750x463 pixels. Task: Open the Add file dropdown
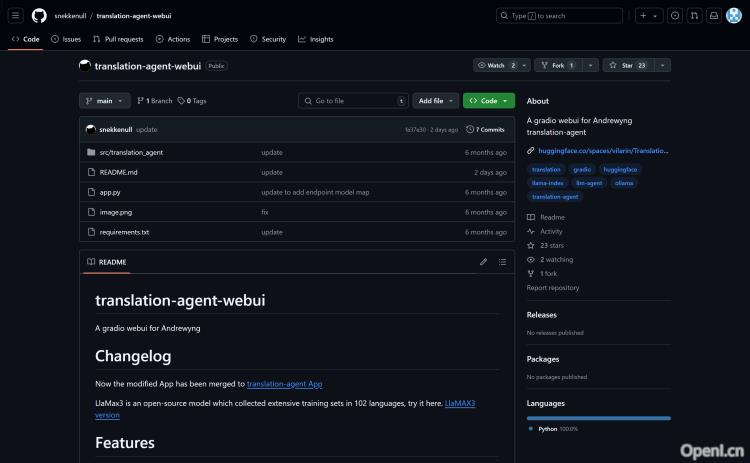click(437, 101)
